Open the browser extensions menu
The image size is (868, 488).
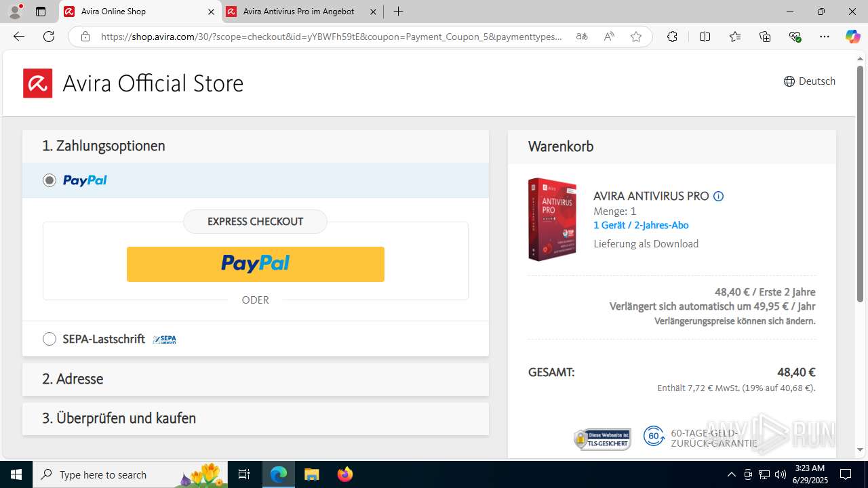[x=672, y=37]
